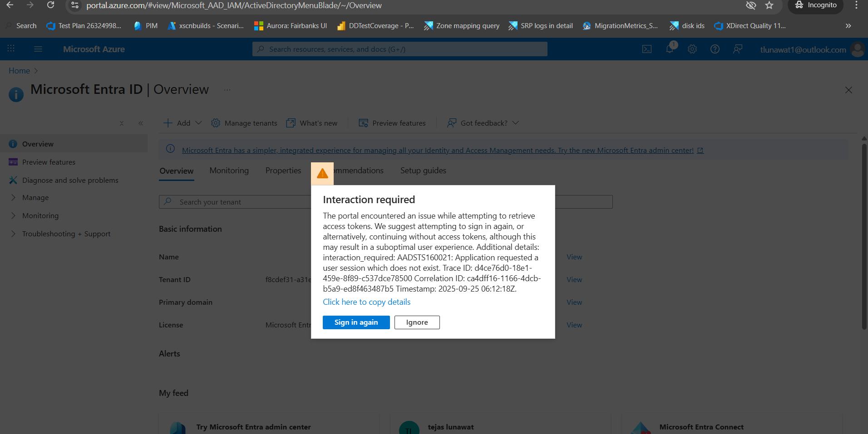Viewport: 868px width, 434px height.
Task: Open the notifications bell
Action: pos(670,49)
